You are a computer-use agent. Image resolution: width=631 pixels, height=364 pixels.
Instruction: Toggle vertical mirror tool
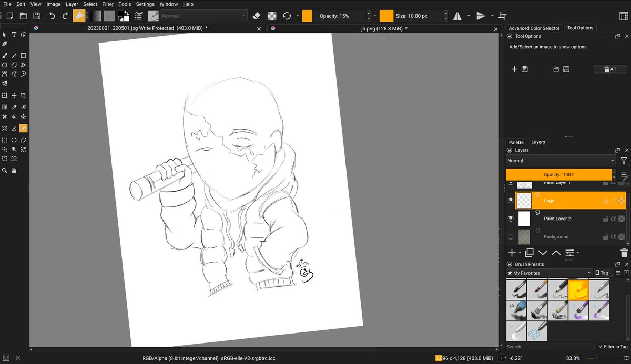(481, 16)
